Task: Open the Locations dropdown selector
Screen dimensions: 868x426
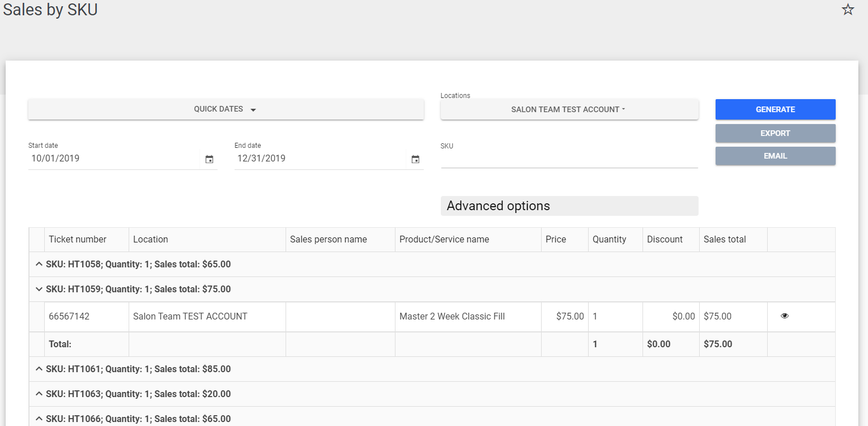Action: pos(569,109)
